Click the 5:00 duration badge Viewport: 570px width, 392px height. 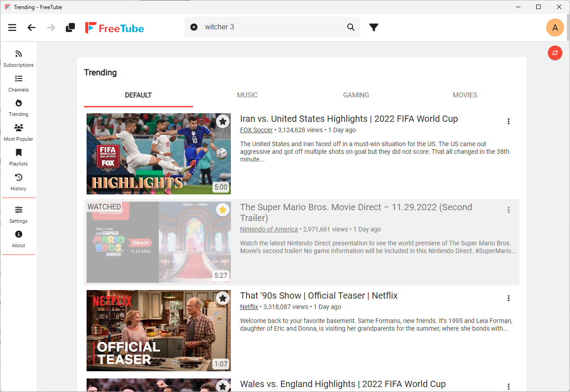[221, 187]
